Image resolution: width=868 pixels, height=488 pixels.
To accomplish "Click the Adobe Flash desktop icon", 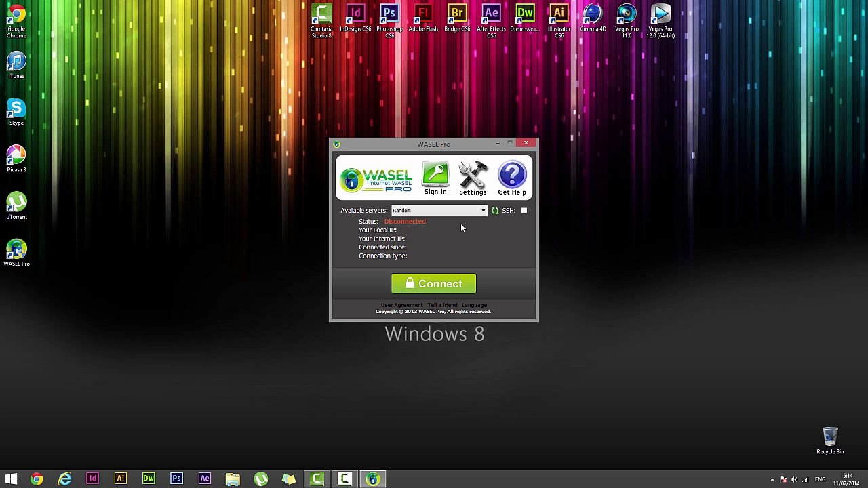I will coord(423,18).
